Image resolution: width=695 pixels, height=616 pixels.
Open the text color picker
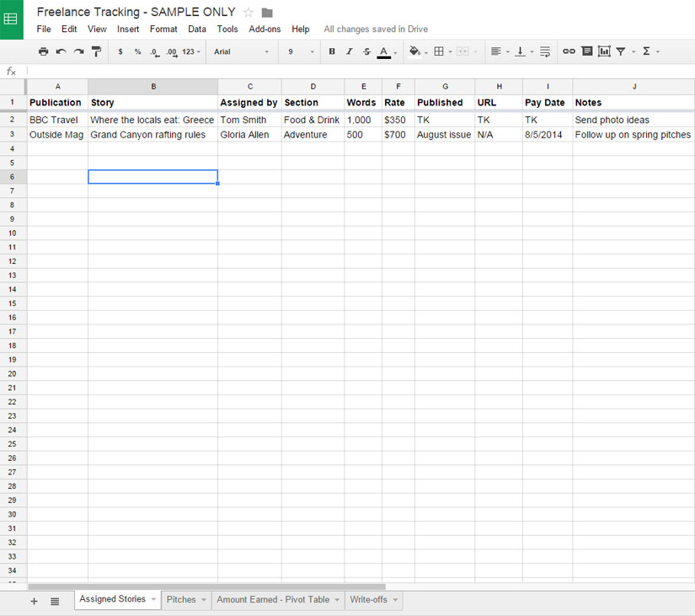click(x=384, y=51)
